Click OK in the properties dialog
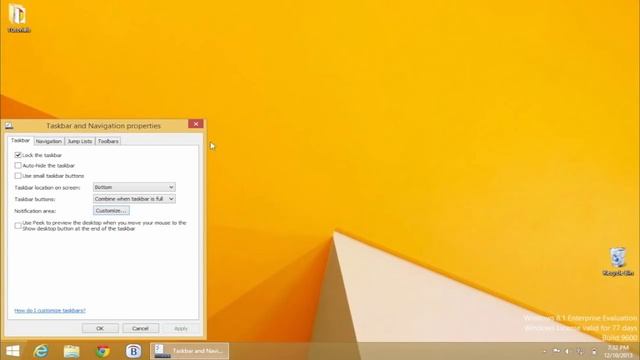Image resolution: width=640 pixels, height=360 pixels. pos(100,328)
